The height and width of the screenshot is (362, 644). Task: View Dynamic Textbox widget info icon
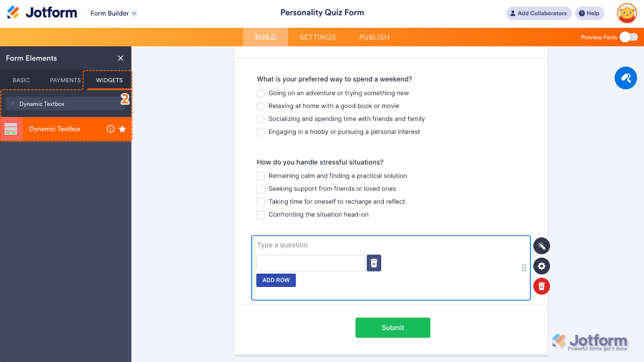110,128
